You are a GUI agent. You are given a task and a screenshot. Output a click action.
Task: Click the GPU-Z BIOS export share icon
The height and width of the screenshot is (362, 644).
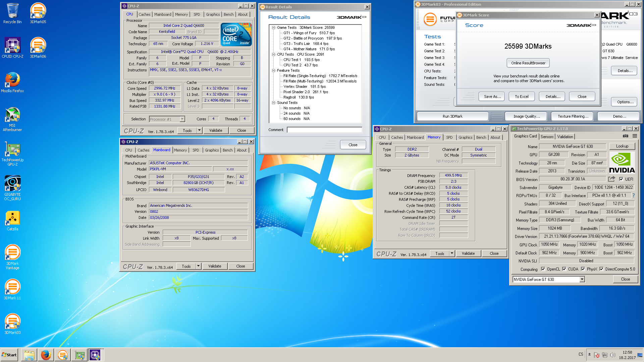(x=612, y=179)
